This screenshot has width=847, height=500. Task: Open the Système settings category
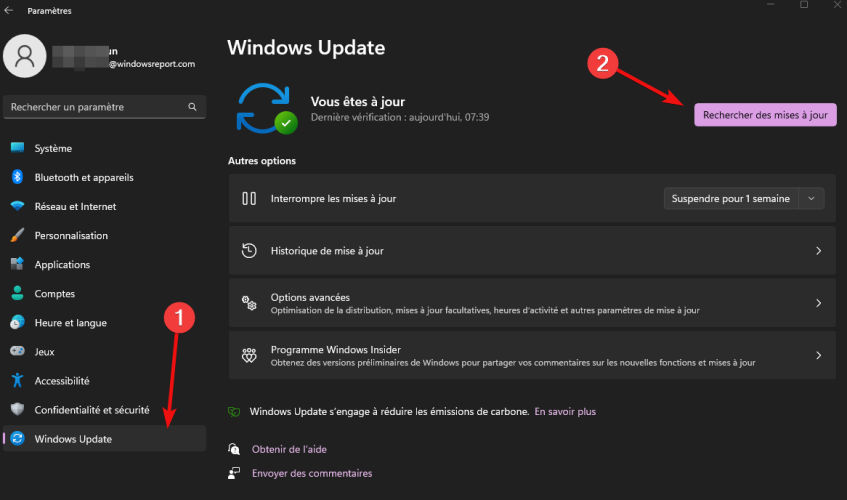[x=104, y=148]
